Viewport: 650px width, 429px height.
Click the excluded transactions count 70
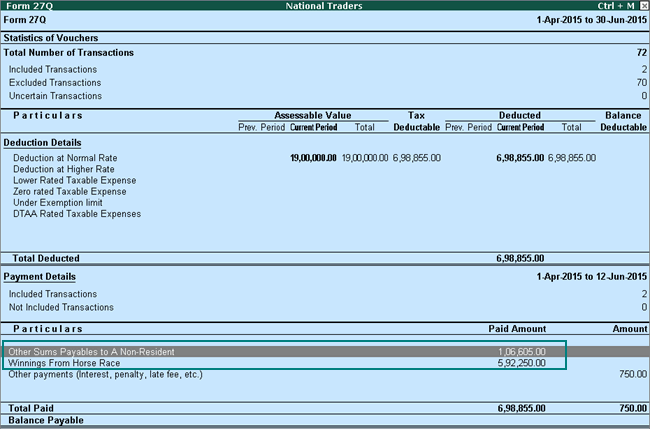(642, 82)
